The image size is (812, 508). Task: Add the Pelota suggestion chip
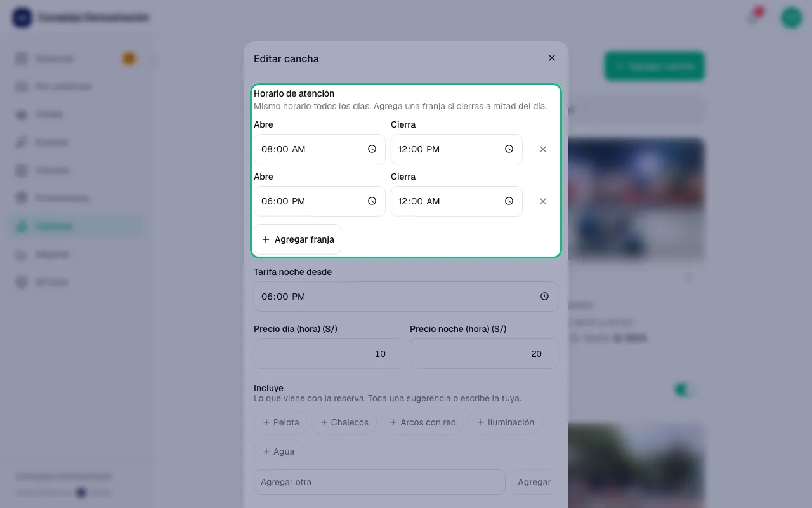tap(281, 422)
